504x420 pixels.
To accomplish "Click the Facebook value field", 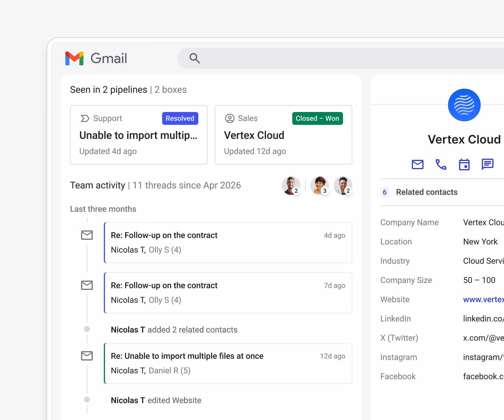I will click(x=484, y=377).
